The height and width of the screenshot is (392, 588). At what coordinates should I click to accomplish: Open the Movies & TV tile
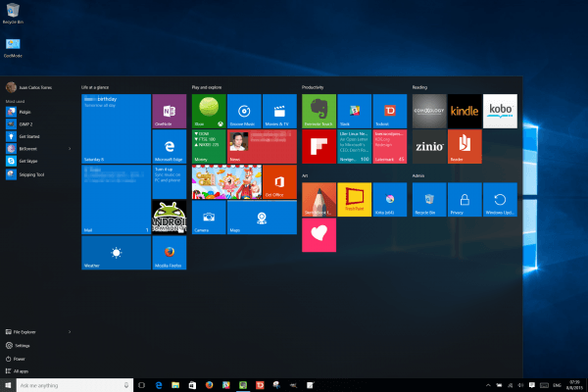(279, 111)
